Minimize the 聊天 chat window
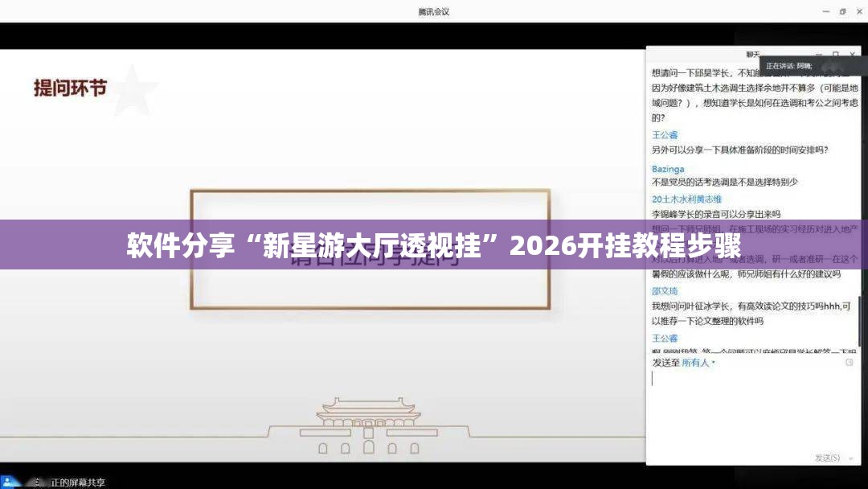The image size is (868, 489). 819,54
